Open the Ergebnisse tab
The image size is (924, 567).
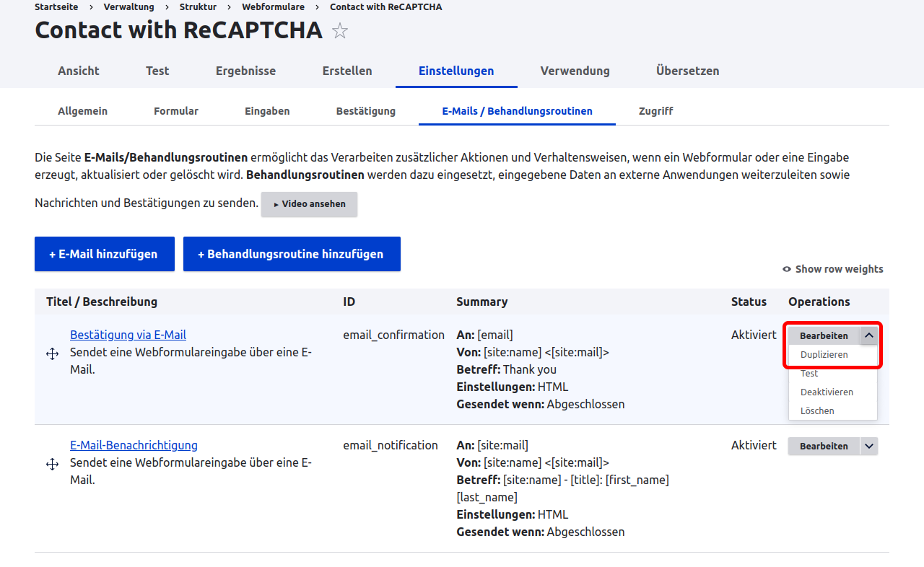(x=245, y=71)
